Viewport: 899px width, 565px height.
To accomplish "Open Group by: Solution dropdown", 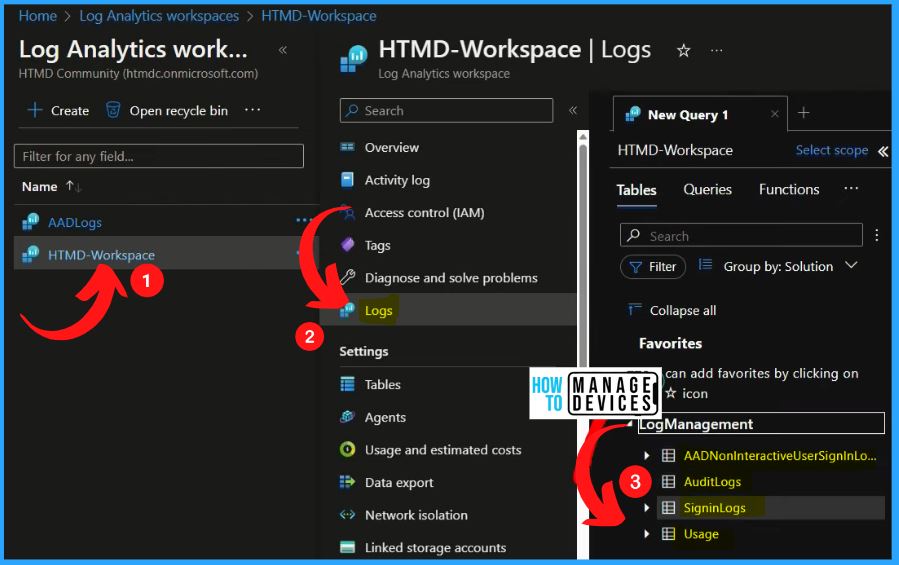I will point(778,266).
